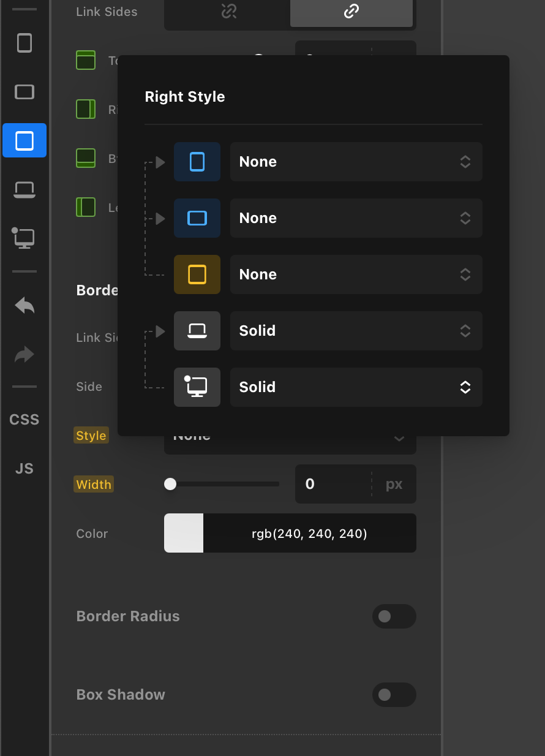Activate the linked sides chain button

pos(351,12)
